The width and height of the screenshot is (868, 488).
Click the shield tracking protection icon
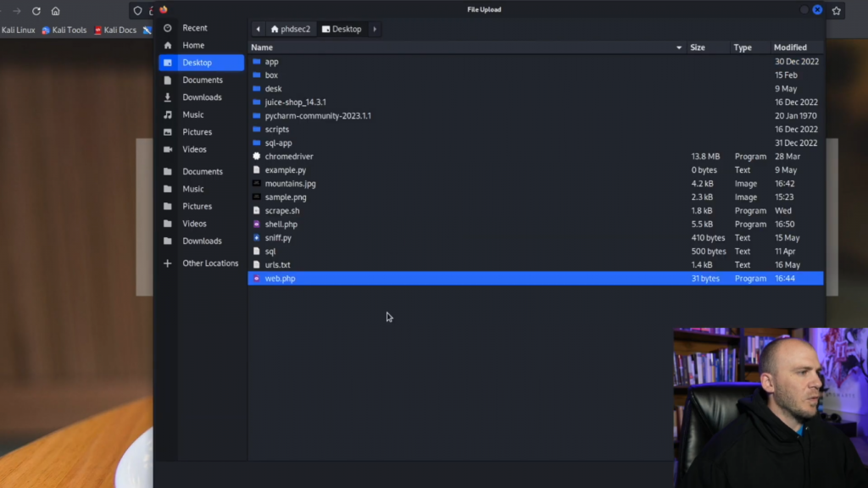(137, 10)
